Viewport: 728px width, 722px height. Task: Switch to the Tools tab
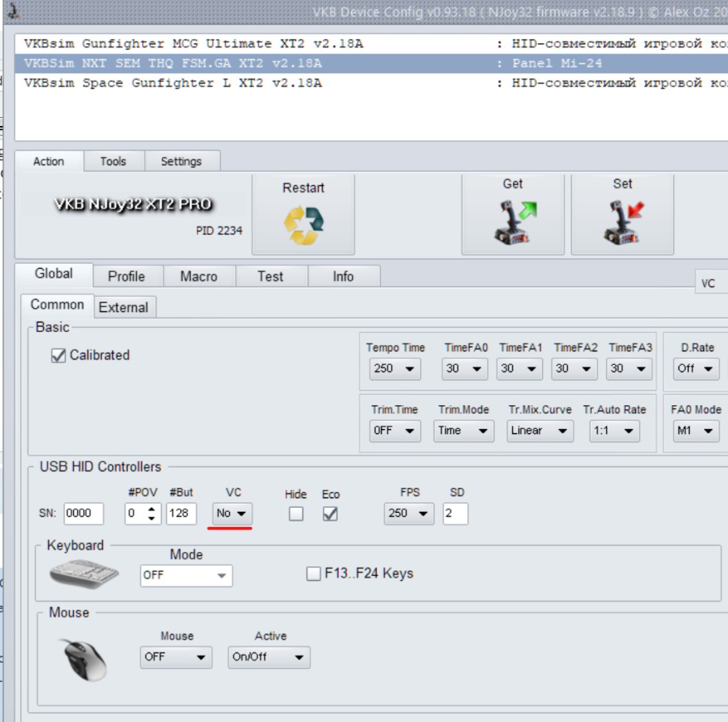[x=113, y=161]
